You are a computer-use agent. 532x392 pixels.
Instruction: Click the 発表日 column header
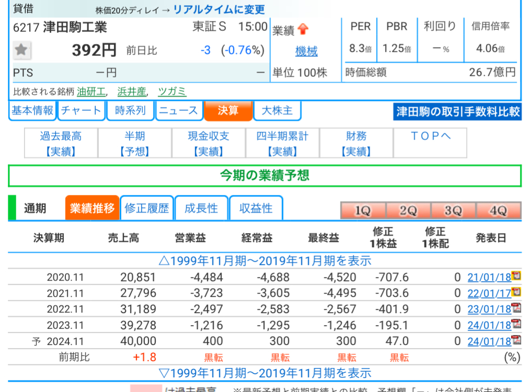491,238
